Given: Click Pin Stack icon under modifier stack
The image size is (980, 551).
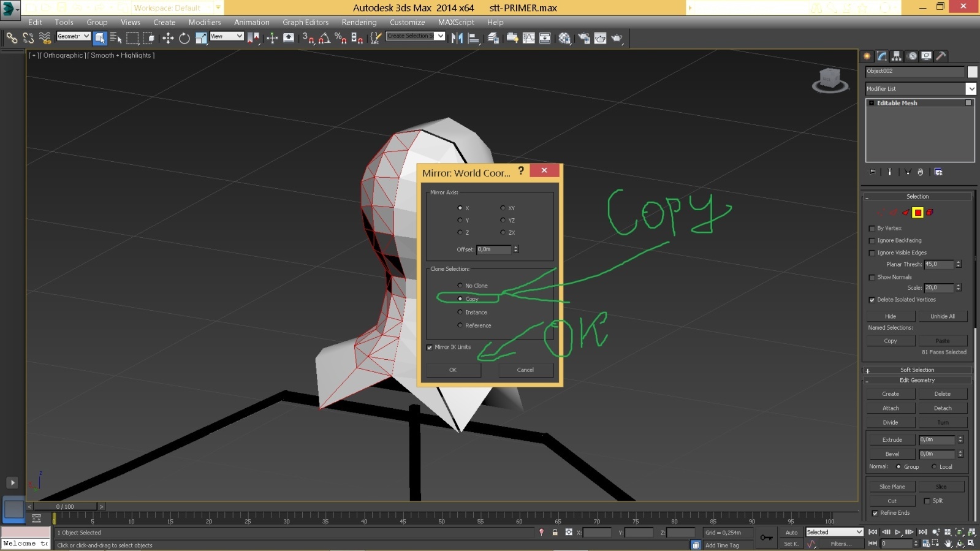Looking at the screenshot, I should pyautogui.click(x=872, y=172).
